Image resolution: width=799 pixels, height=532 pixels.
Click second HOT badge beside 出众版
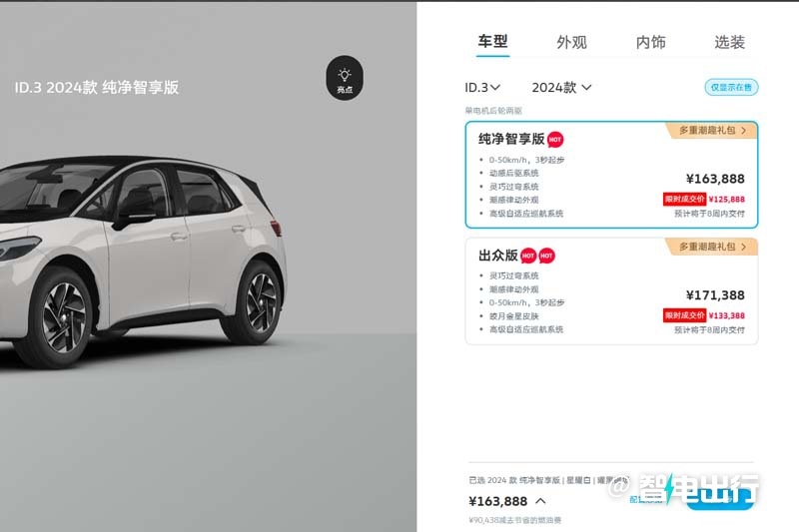[546, 256]
